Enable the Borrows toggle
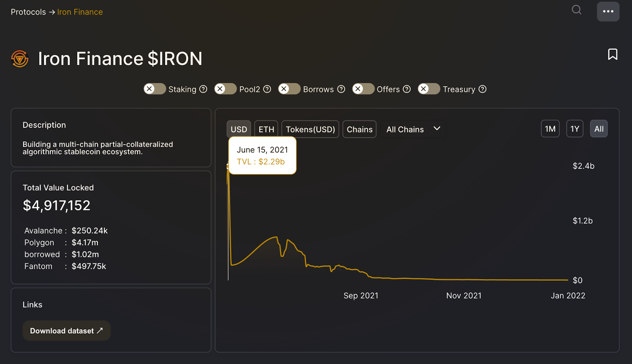 coord(290,89)
